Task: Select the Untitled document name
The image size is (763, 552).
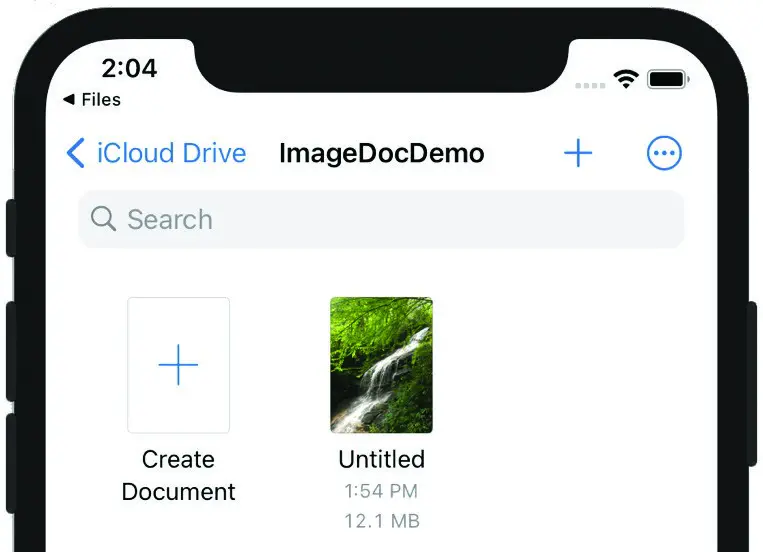Action: tap(382, 459)
